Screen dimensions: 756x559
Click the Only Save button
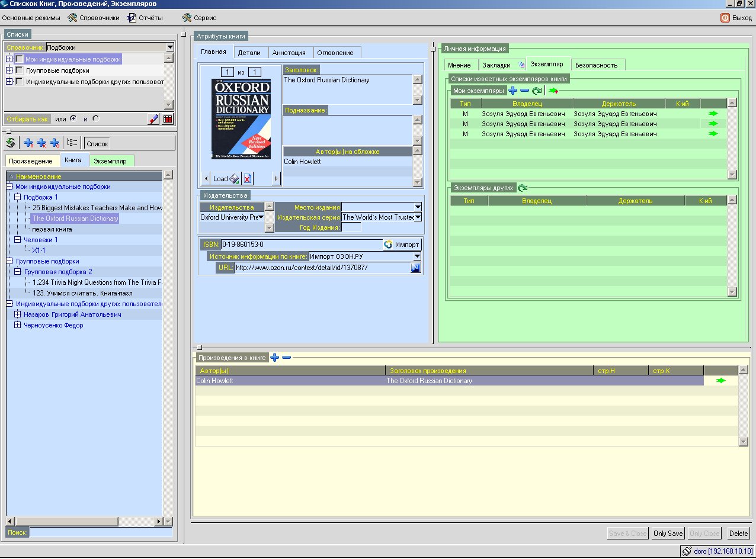668,534
